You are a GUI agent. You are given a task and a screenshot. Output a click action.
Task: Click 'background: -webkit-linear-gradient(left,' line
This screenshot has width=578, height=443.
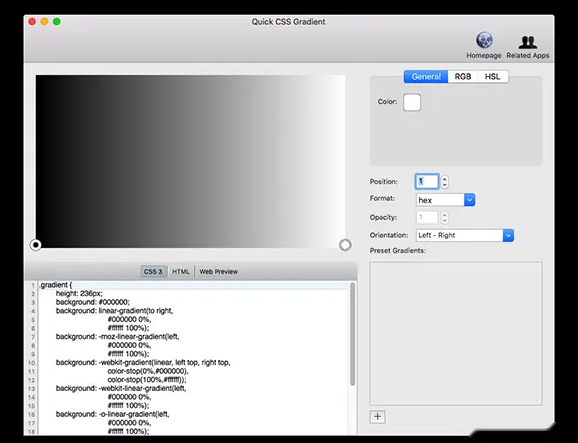(x=121, y=388)
